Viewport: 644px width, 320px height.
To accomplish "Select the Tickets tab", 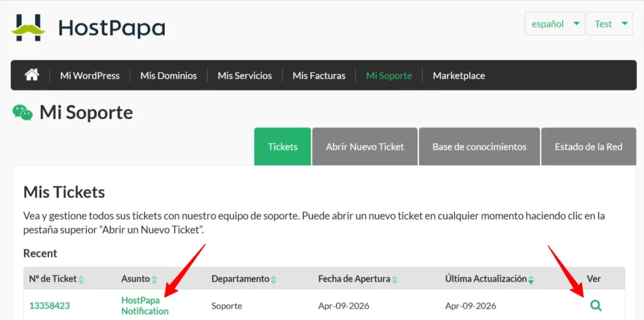I will 282,146.
